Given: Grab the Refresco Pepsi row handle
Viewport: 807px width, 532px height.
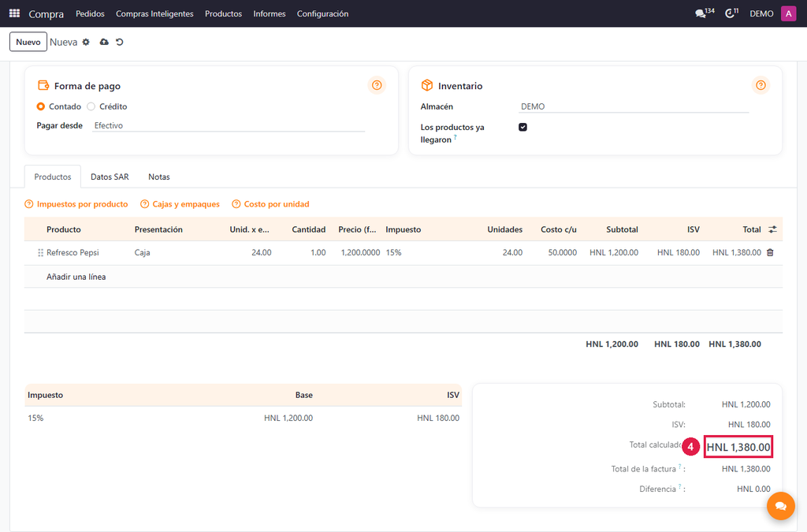Looking at the screenshot, I should (x=40, y=253).
